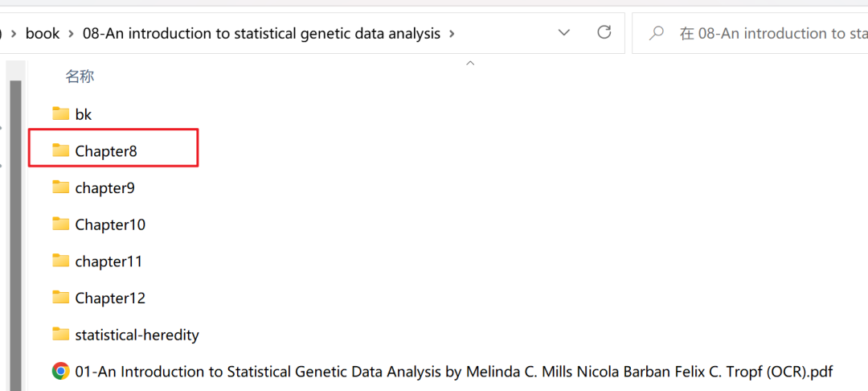Viewport: 868px width, 391px height.
Task: Click the refresh button beside address bar
Action: [604, 33]
